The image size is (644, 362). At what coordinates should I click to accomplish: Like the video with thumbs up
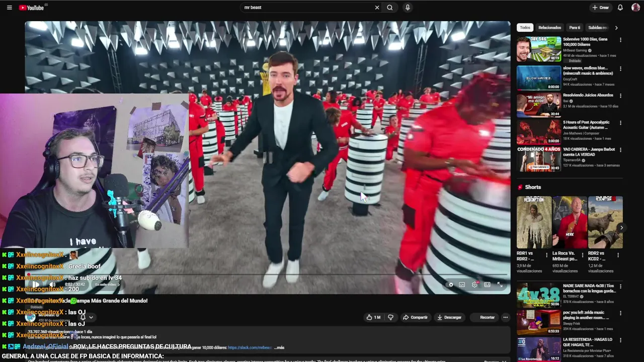click(x=373, y=317)
